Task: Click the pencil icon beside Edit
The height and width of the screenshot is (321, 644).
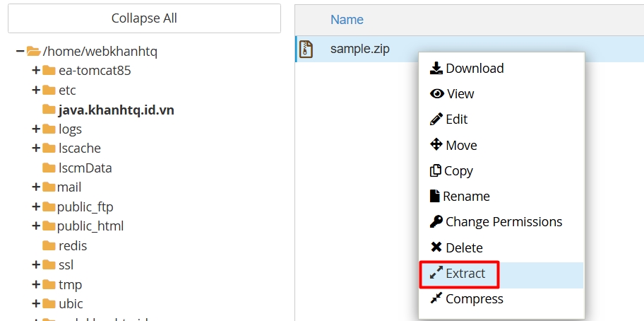Action: point(436,119)
